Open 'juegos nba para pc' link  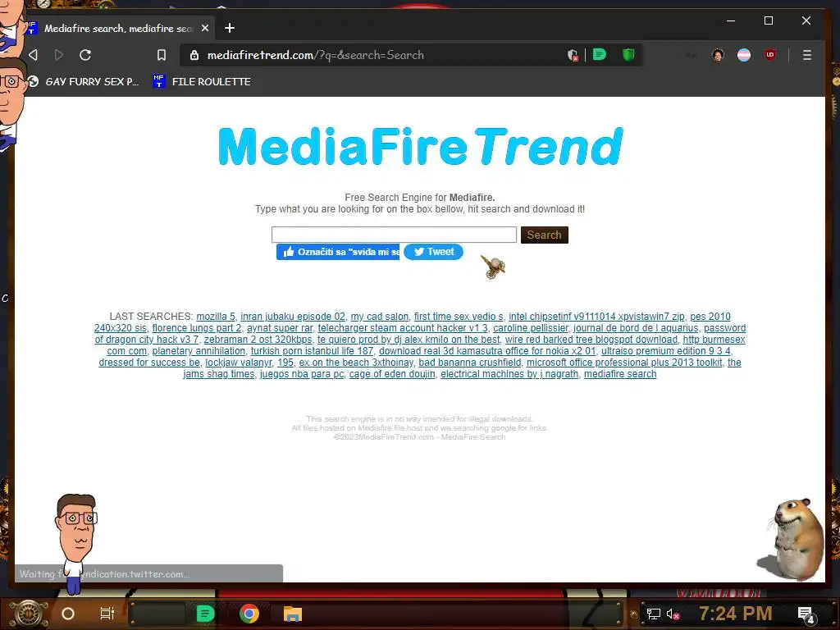302,374
